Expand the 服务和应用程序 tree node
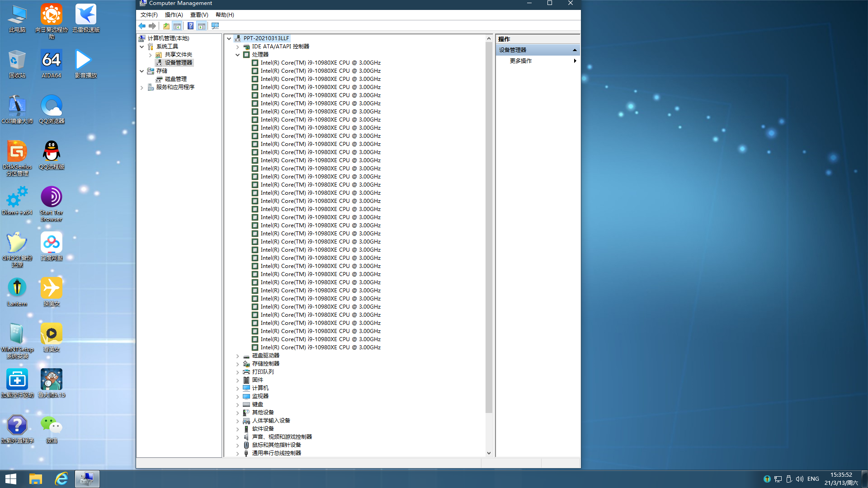Viewport: 868px width, 488px height. [x=142, y=87]
